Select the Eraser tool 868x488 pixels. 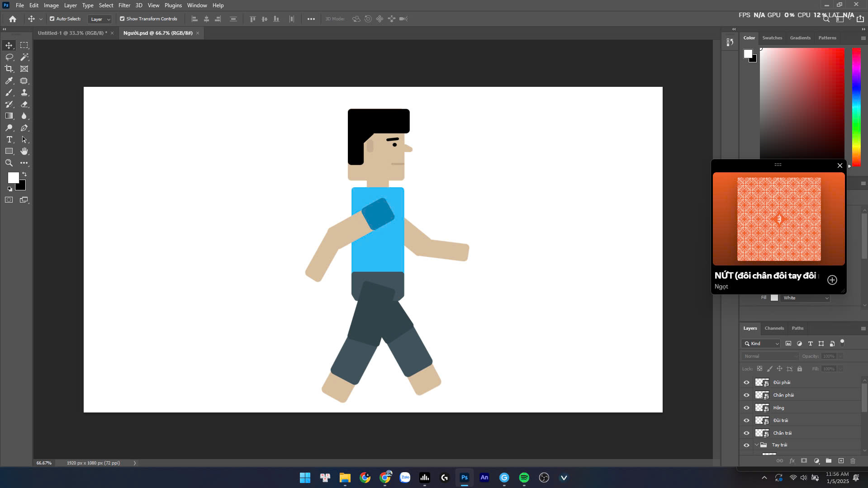[x=24, y=104]
